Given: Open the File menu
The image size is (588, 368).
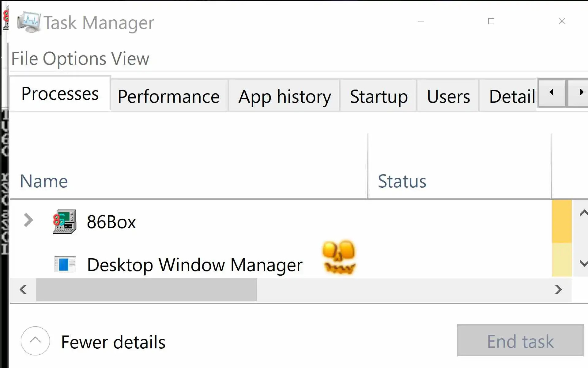Looking at the screenshot, I should (x=24, y=59).
